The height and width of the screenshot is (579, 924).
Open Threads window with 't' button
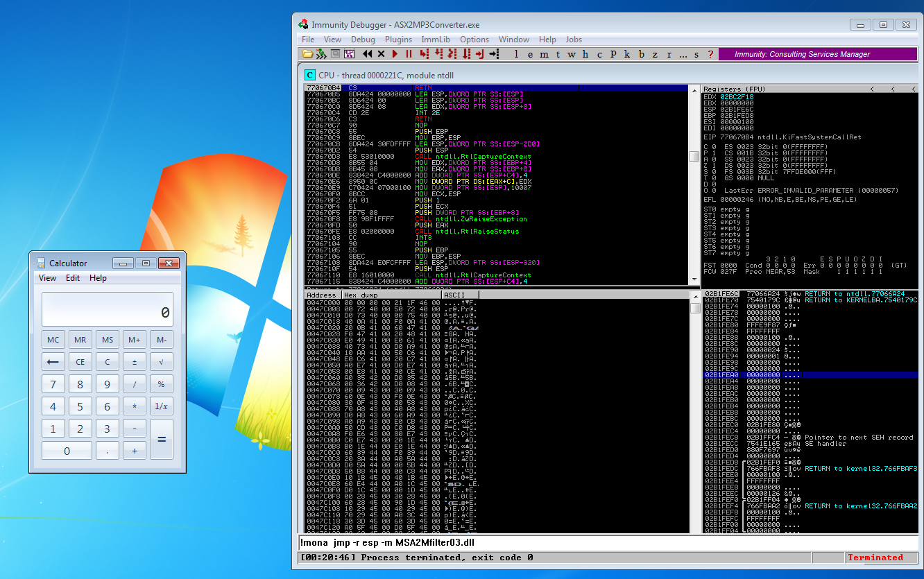[558, 54]
